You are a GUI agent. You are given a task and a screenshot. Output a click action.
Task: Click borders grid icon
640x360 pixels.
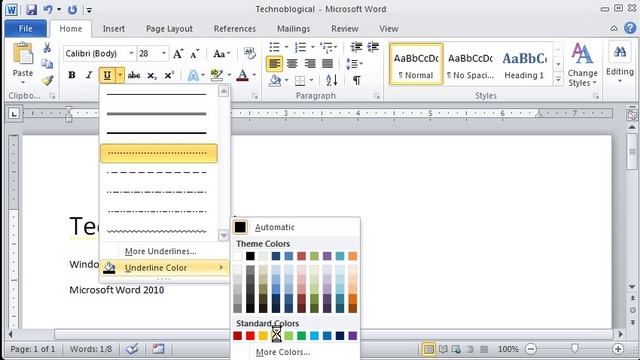click(300, 80)
